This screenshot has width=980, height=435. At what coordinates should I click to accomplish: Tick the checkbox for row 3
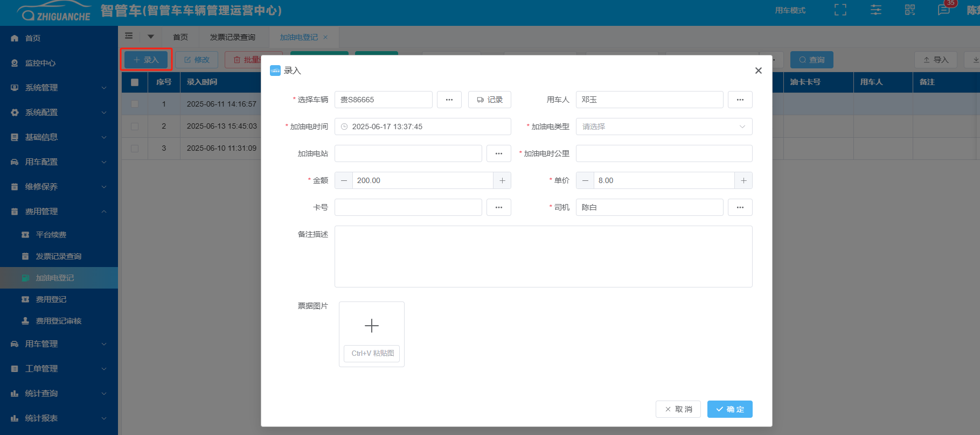click(x=135, y=148)
